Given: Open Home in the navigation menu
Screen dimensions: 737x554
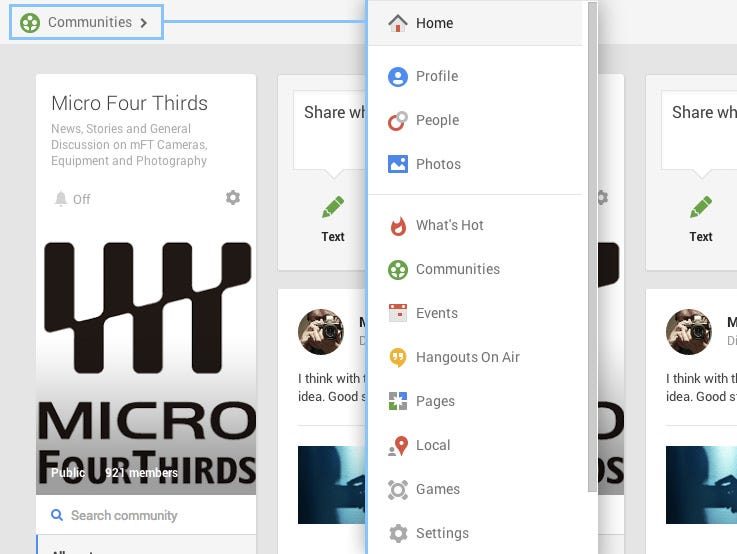Looking at the screenshot, I should coord(475,23).
